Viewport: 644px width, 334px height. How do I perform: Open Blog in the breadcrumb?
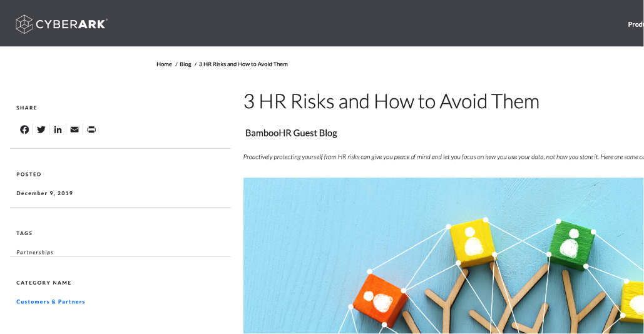click(185, 64)
